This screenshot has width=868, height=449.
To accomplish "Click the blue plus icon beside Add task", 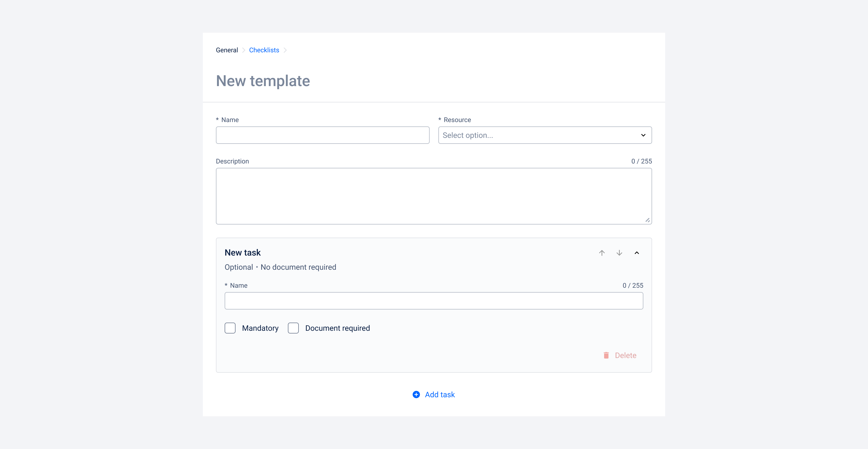I will coord(416,395).
